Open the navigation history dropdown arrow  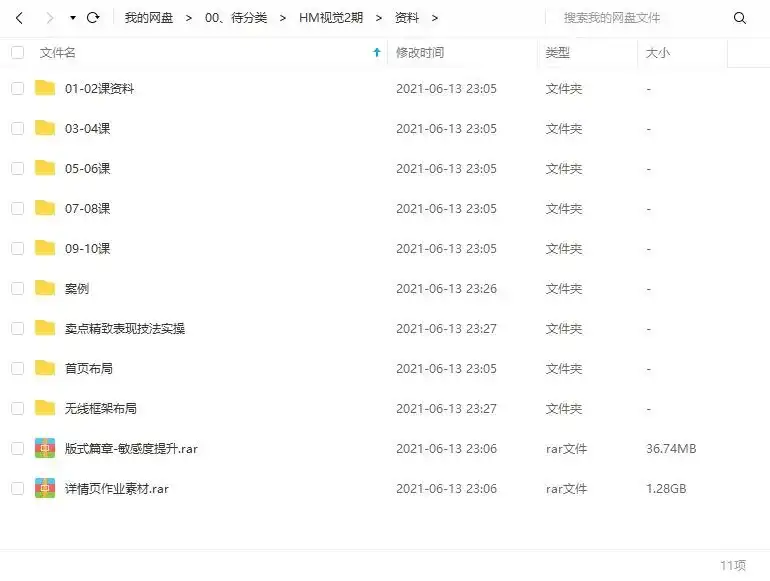coord(73,18)
